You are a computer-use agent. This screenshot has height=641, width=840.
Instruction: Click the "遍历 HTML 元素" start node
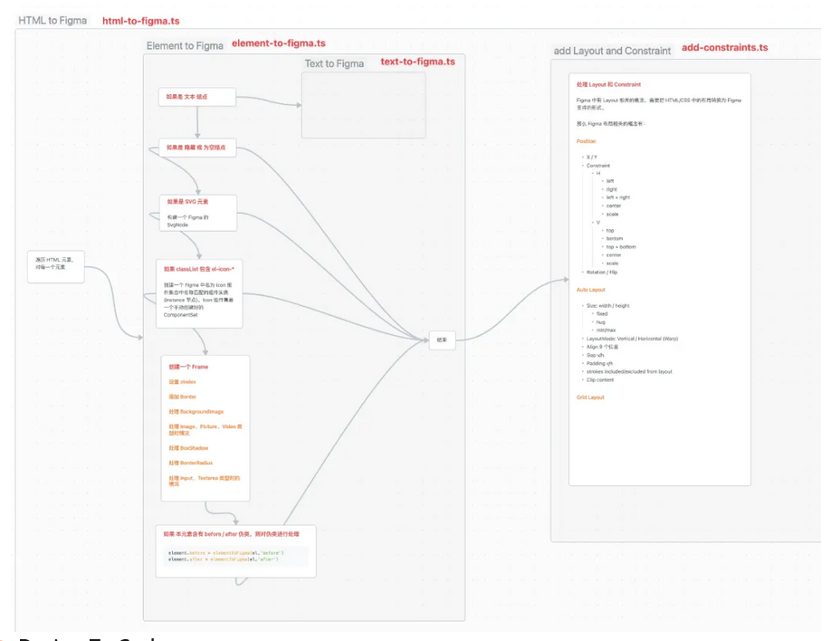click(54, 268)
